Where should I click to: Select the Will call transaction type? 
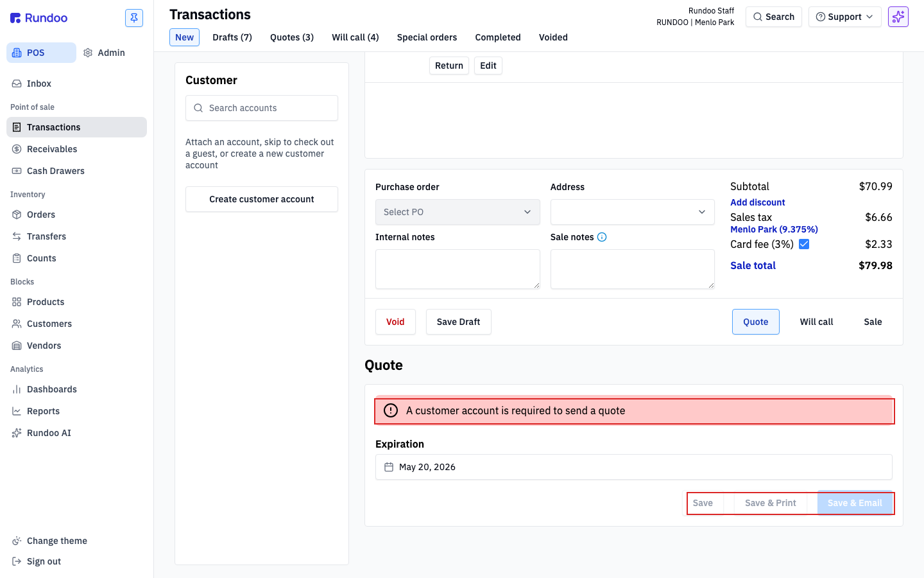pyautogui.click(x=816, y=322)
